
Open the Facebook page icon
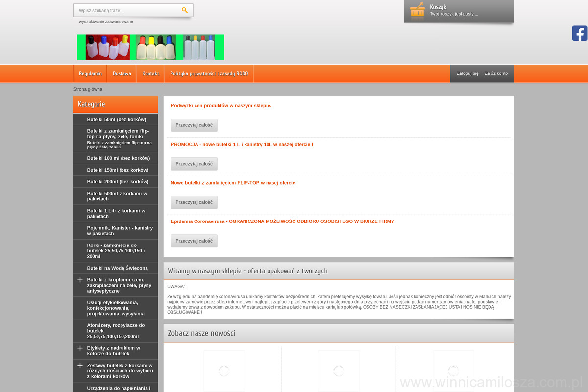pos(579,33)
